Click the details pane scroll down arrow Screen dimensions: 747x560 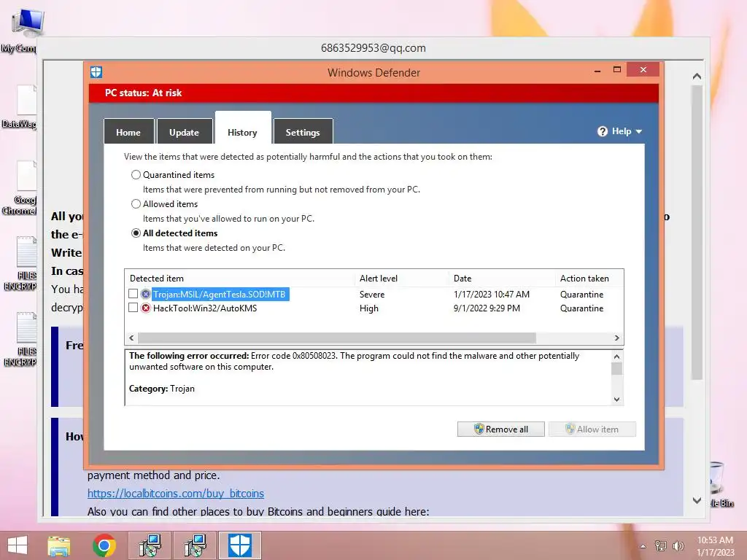click(616, 399)
